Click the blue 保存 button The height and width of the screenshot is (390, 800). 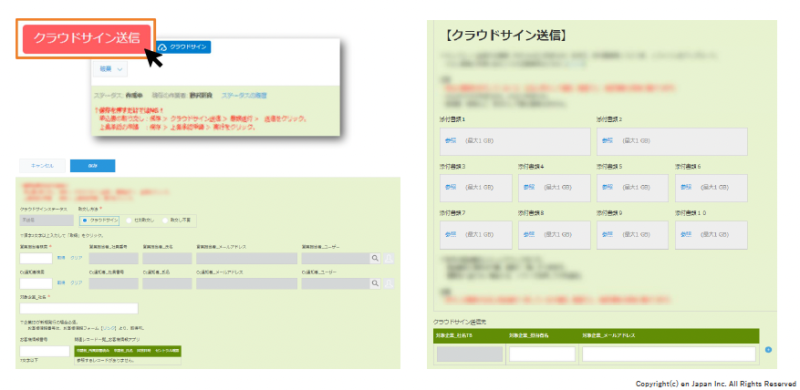(92, 166)
